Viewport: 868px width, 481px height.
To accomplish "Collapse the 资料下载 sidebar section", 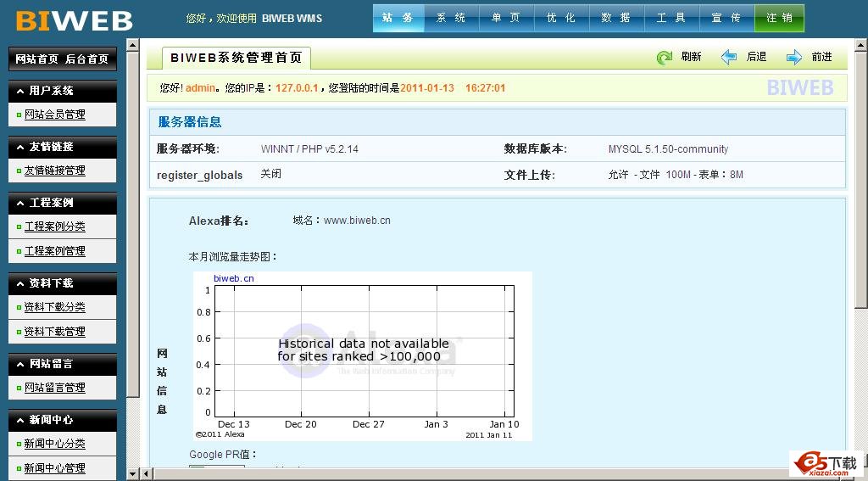I will point(62,283).
